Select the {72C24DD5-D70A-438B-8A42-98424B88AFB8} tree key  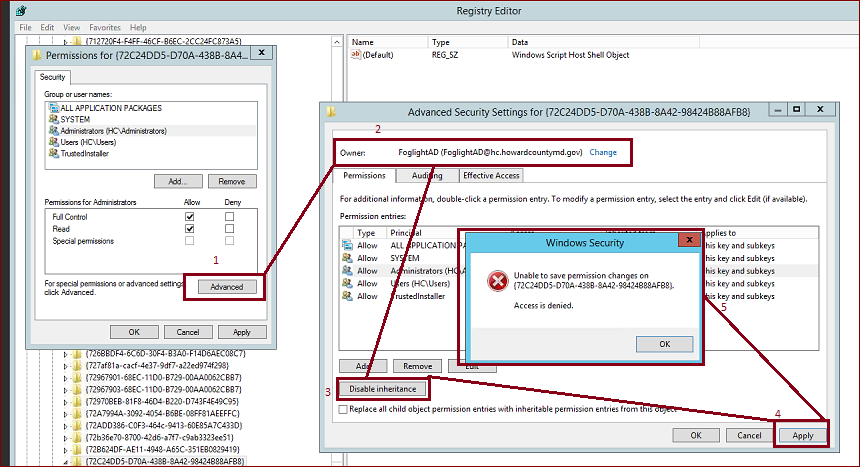(x=165, y=462)
